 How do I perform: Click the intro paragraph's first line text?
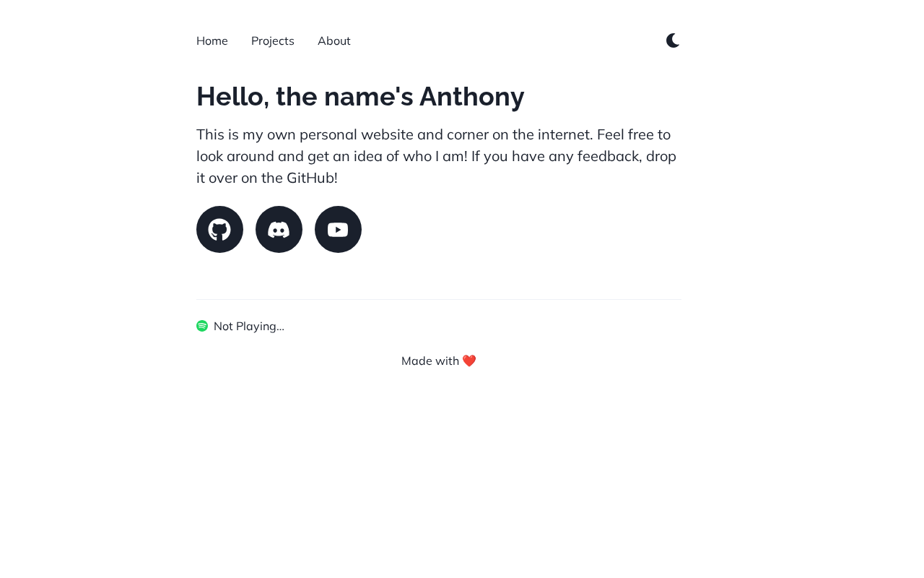tap(433, 134)
